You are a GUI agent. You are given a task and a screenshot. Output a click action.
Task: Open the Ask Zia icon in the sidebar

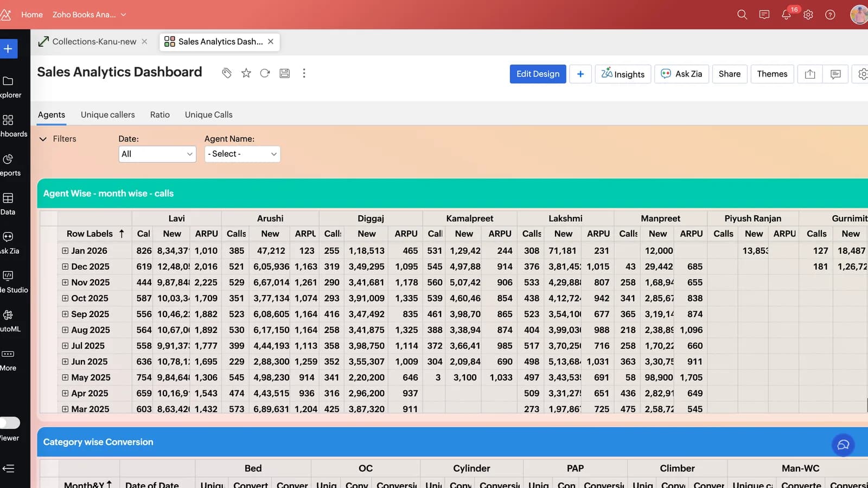tap(8, 236)
